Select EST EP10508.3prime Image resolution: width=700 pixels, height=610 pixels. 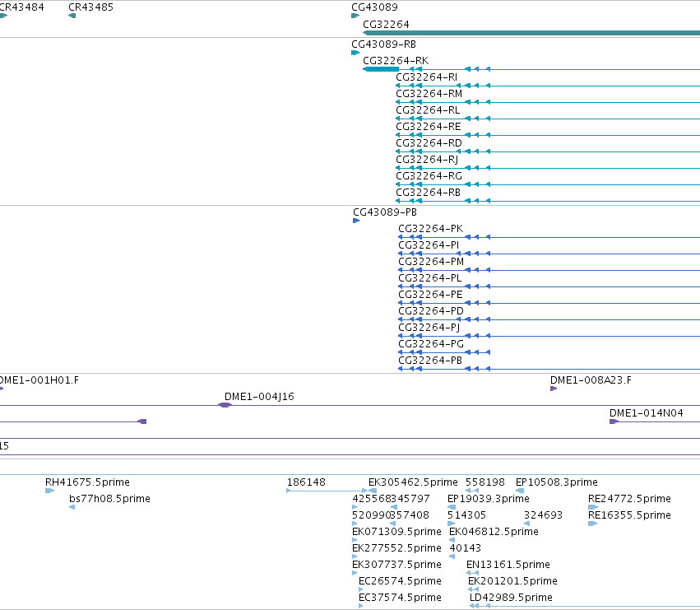pos(556,482)
